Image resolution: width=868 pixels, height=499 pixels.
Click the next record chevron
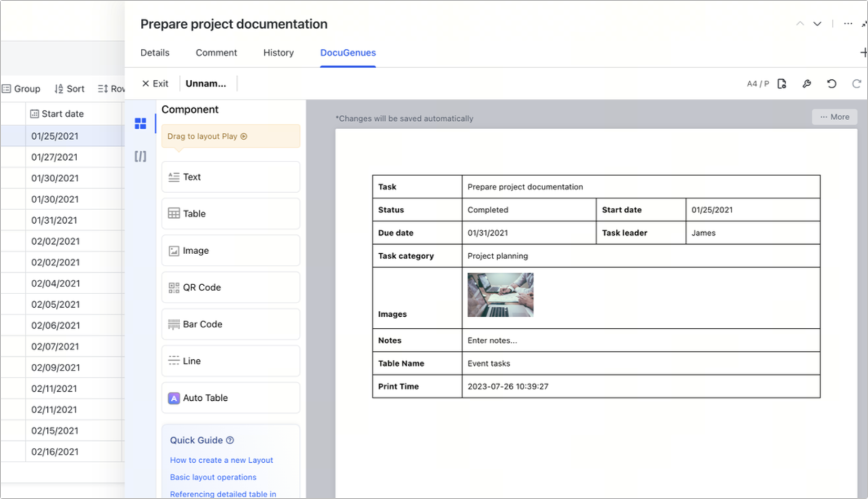[817, 24]
